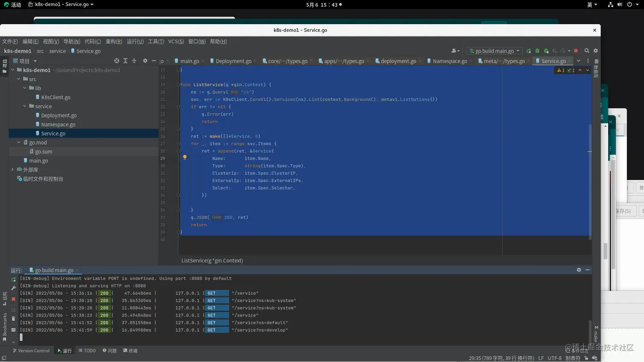Open the editor tabs more-options menu
The height and width of the screenshot is (362, 644).
click(588, 61)
